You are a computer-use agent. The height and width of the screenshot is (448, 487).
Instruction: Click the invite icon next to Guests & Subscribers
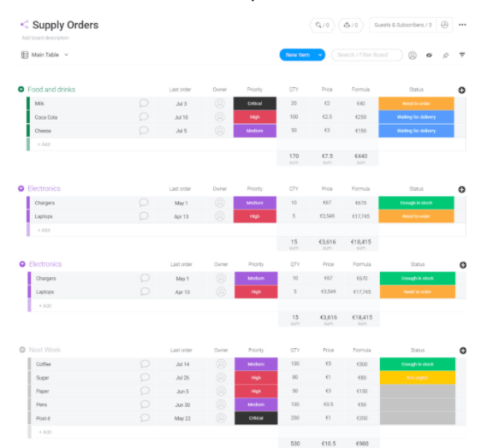(444, 25)
